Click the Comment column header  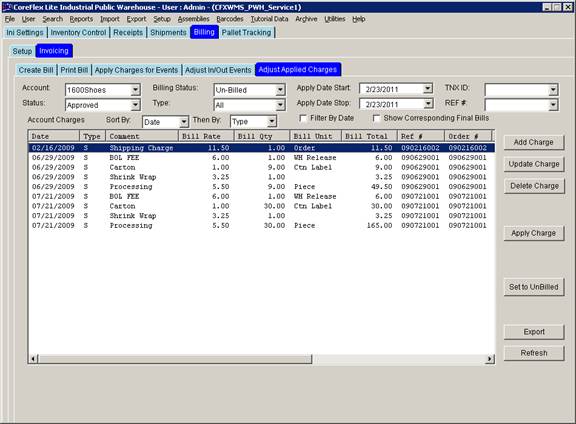(142, 136)
